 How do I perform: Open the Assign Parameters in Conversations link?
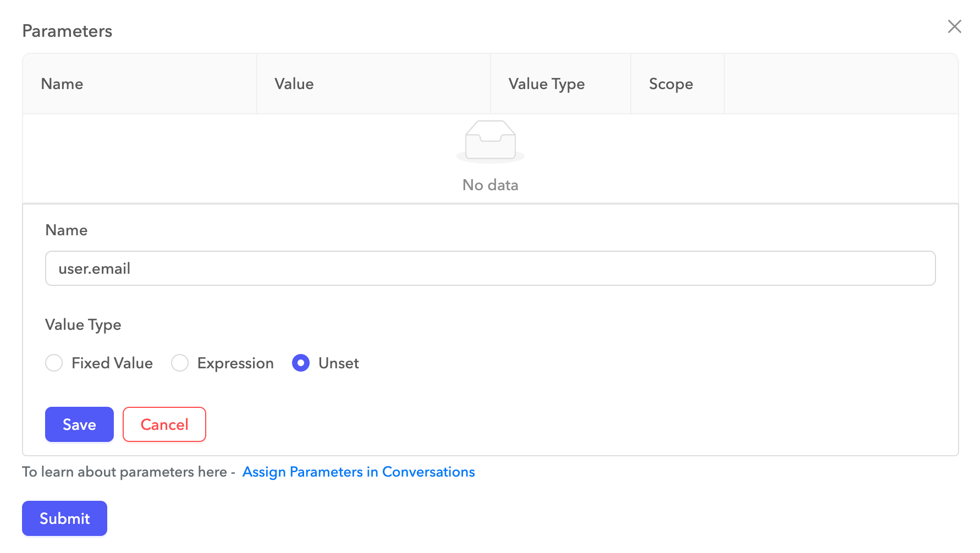click(x=359, y=472)
